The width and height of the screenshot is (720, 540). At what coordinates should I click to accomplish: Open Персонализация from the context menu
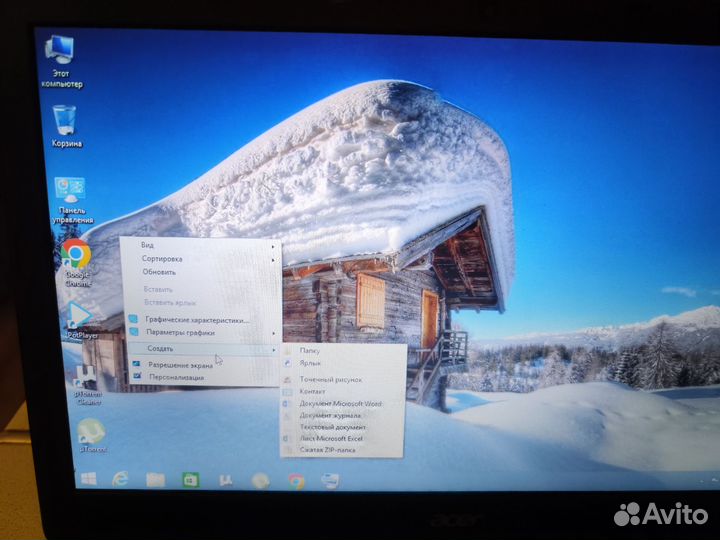point(178,378)
